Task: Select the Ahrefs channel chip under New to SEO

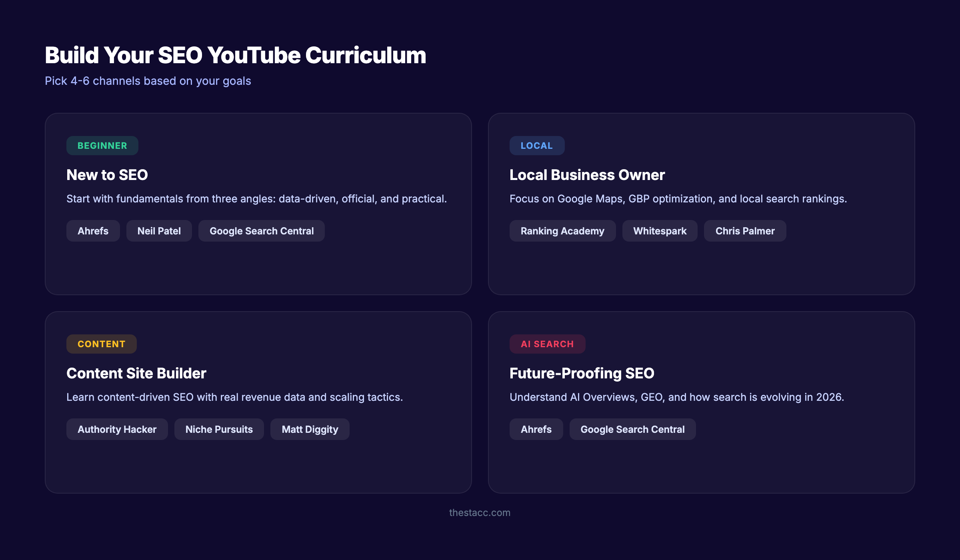Action: (x=93, y=231)
